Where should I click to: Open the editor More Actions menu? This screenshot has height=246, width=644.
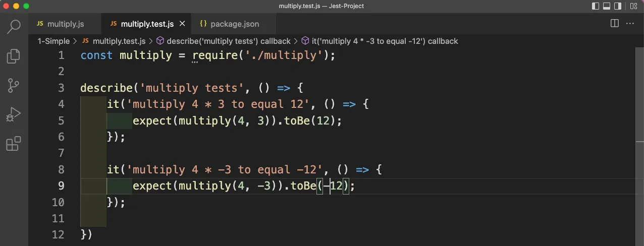(x=630, y=23)
